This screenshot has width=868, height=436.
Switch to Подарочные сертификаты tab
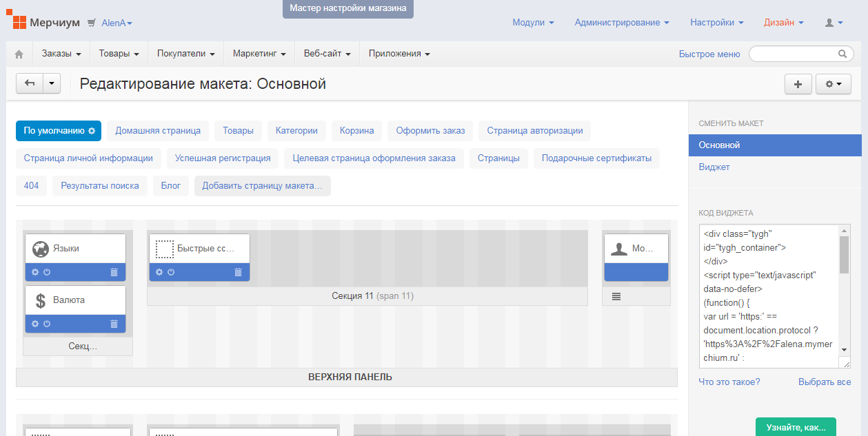596,158
